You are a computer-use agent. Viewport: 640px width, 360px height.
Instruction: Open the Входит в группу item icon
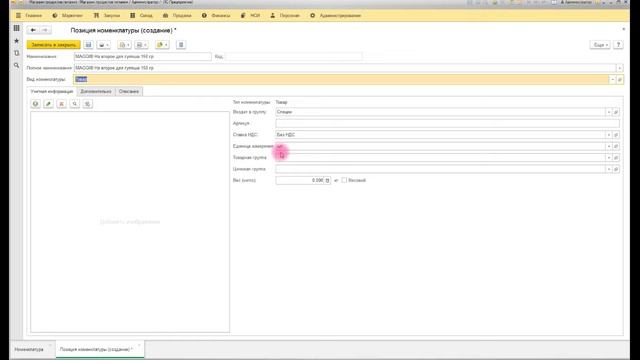(x=616, y=112)
